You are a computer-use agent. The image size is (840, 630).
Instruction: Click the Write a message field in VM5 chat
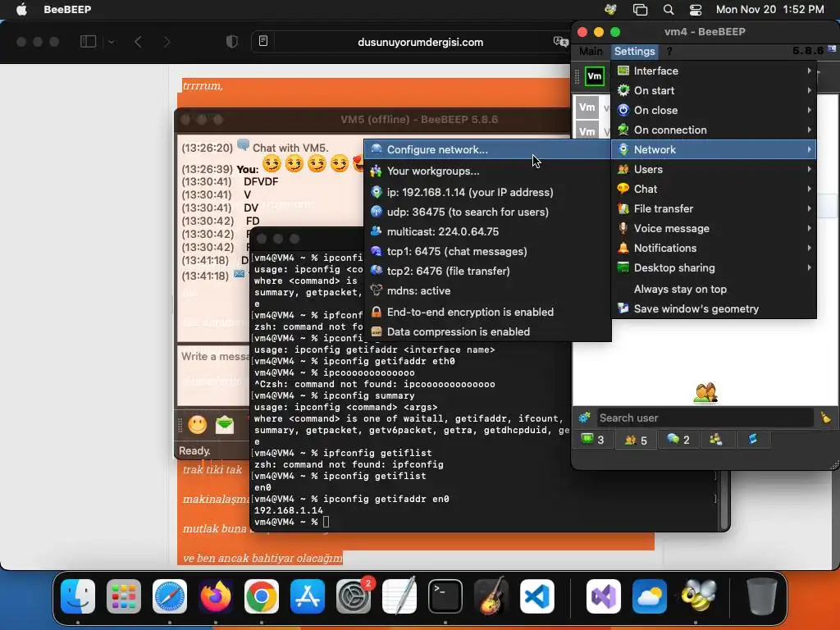pos(214,375)
